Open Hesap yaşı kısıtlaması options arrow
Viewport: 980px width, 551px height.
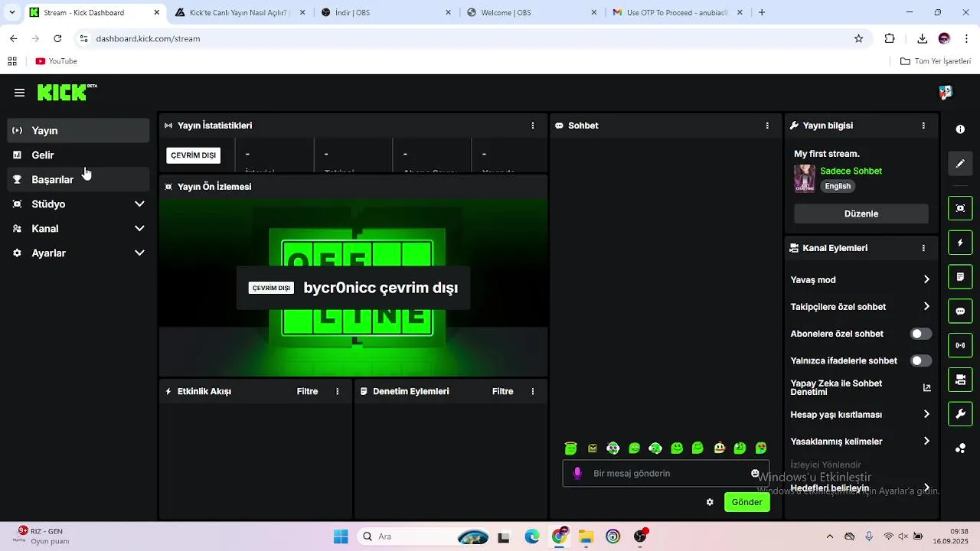[x=926, y=414]
